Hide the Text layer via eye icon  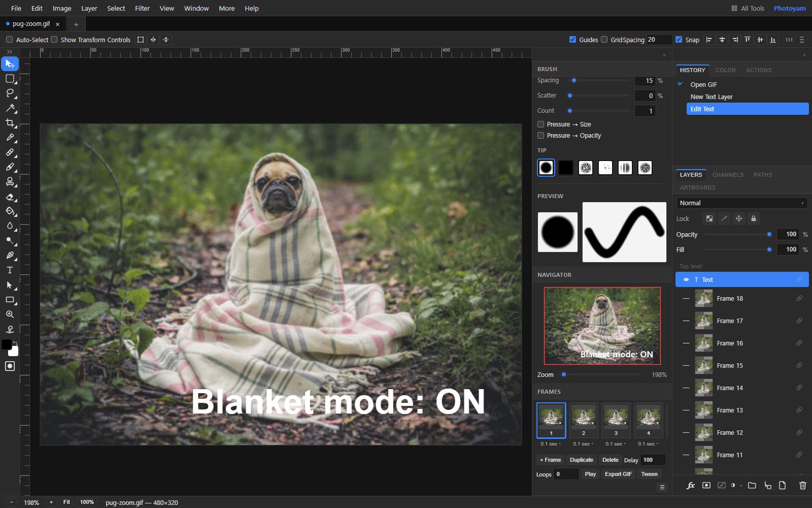[686, 280]
